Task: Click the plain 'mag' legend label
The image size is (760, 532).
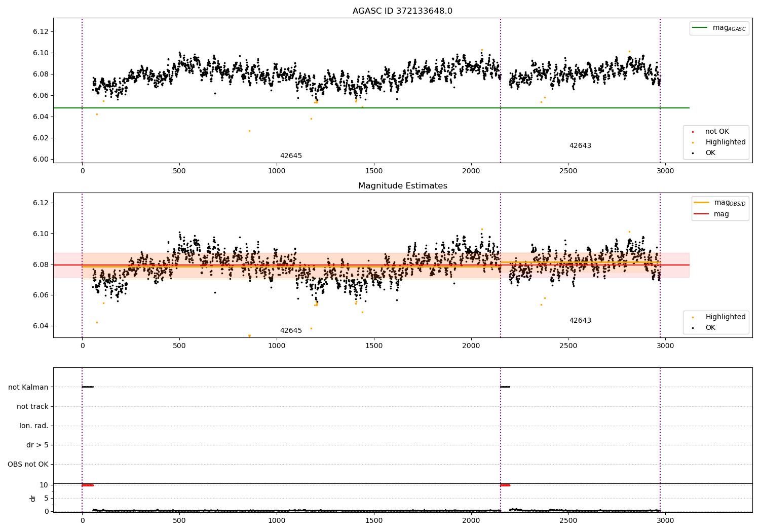Action: pos(721,214)
